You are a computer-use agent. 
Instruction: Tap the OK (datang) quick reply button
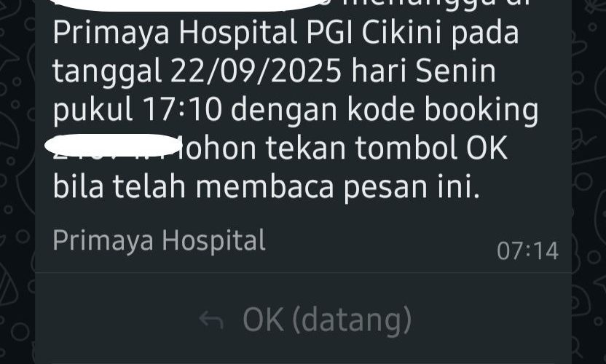click(x=304, y=319)
